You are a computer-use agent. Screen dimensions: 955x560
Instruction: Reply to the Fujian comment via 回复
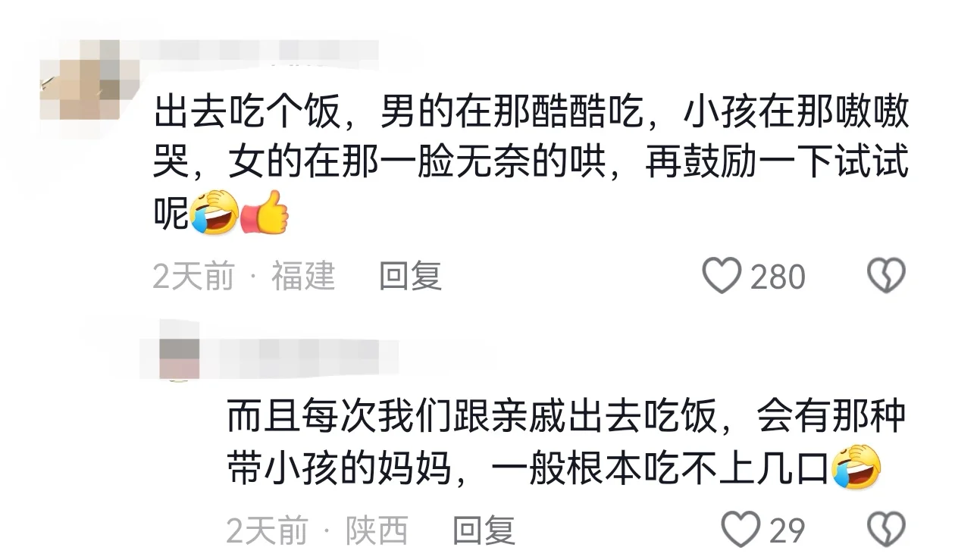click(410, 277)
